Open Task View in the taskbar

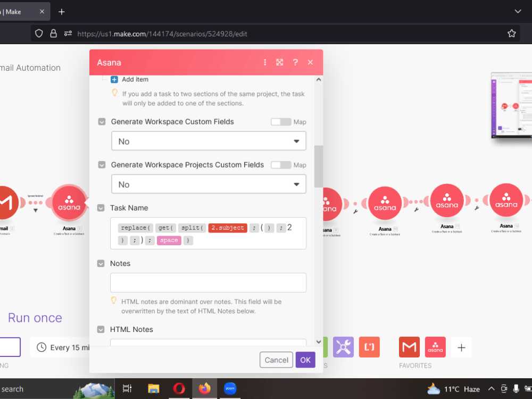click(x=127, y=388)
